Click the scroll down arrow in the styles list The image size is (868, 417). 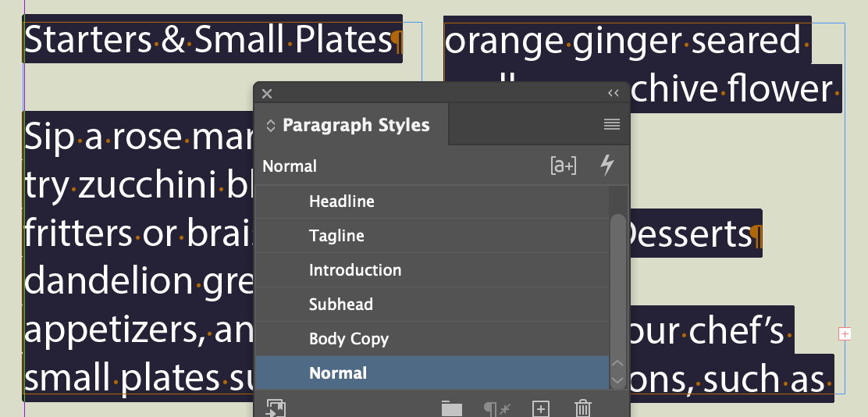[617, 380]
